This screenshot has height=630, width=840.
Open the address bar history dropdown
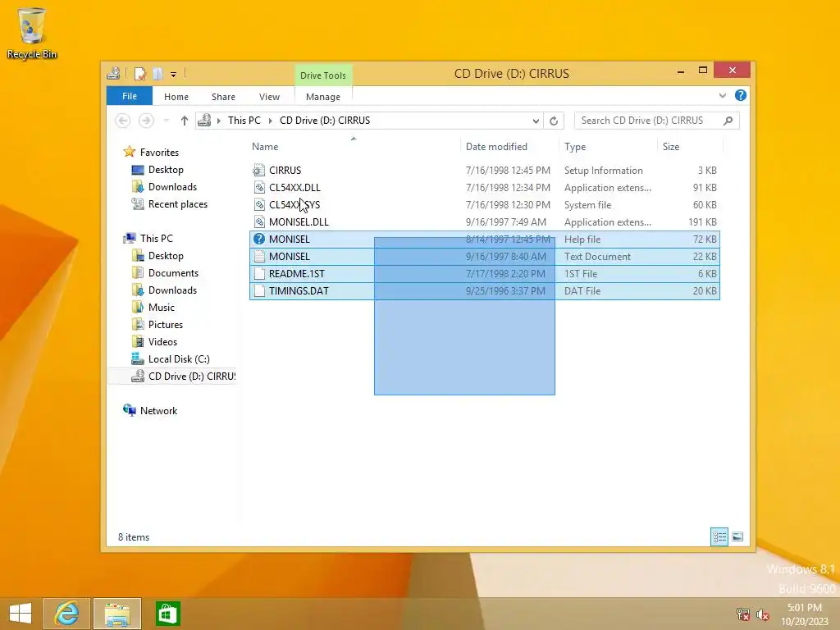click(536, 121)
